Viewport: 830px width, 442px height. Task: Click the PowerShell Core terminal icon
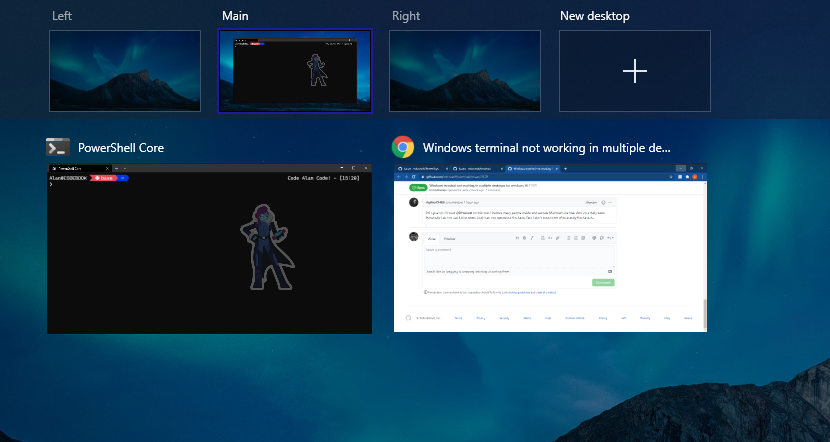coord(58,148)
